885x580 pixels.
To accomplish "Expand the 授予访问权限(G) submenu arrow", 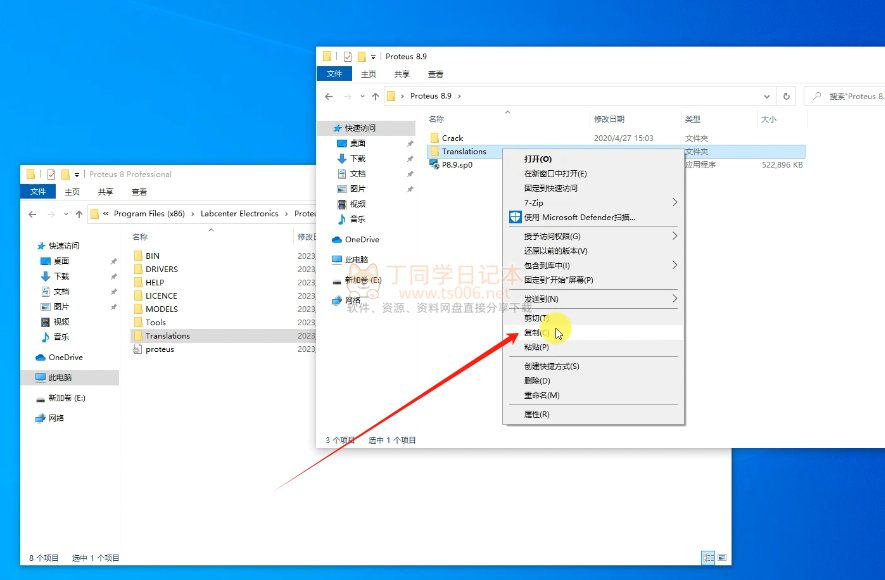I will [674, 236].
